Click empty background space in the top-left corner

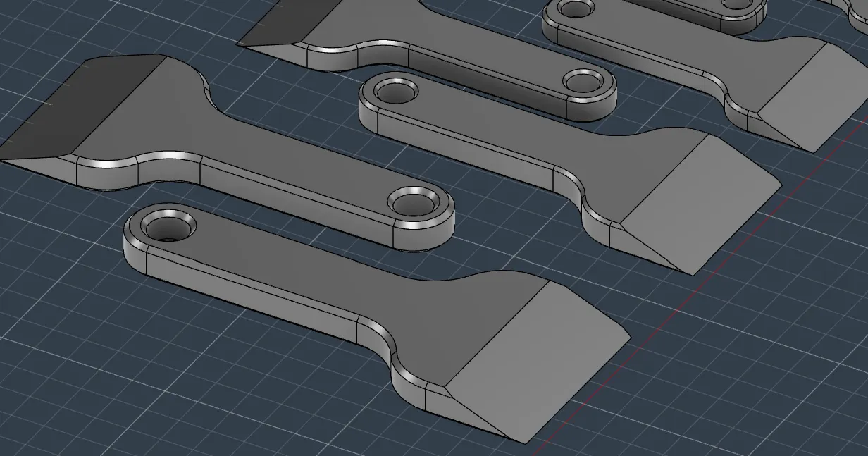coord(28,21)
